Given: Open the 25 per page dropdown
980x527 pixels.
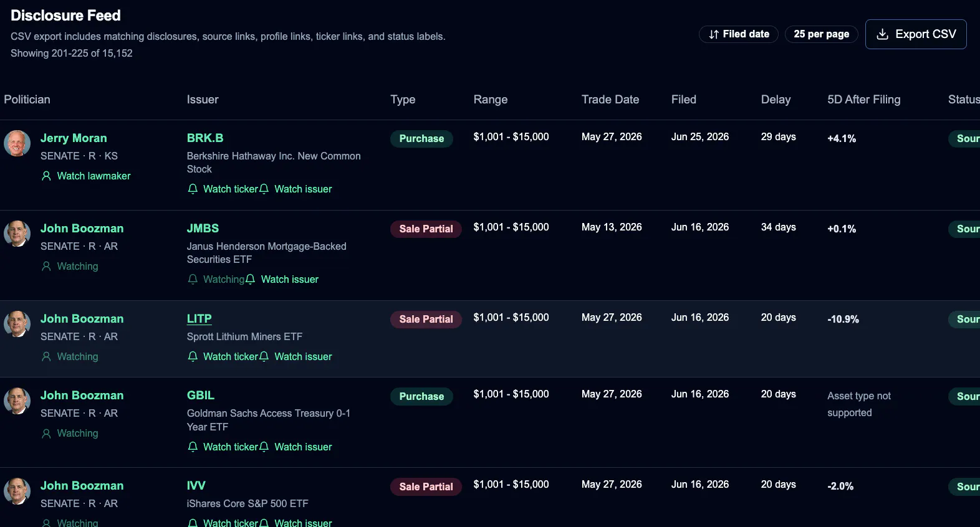Looking at the screenshot, I should [x=822, y=34].
